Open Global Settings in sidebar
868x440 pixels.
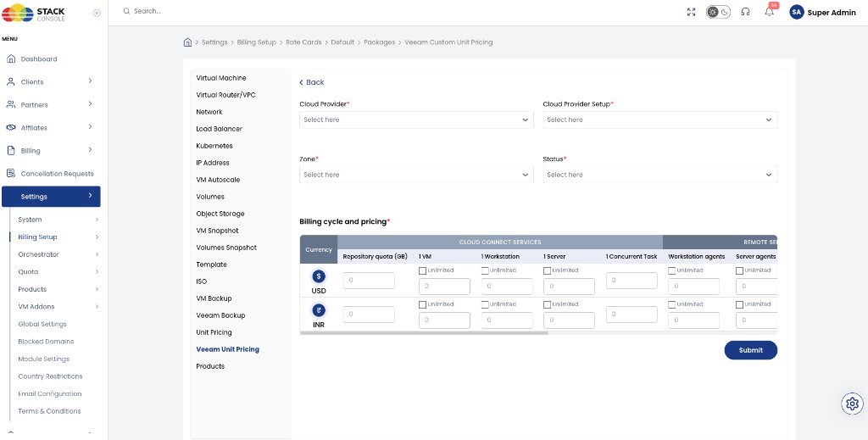pyautogui.click(x=42, y=325)
